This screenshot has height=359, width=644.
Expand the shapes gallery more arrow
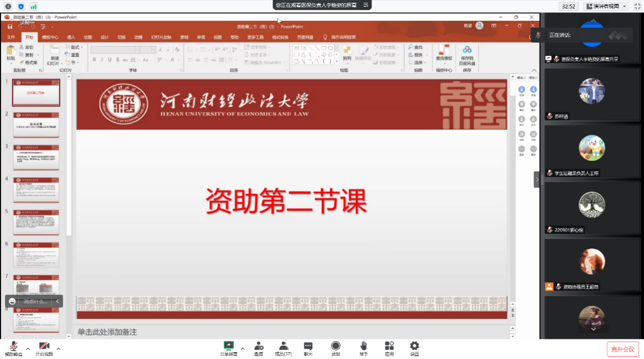(337, 62)
